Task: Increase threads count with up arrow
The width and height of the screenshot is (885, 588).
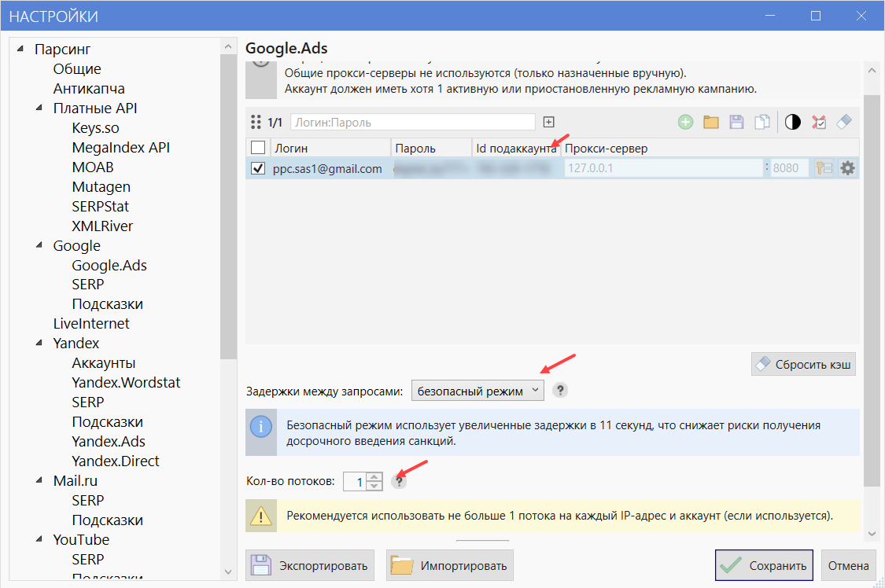Action: click(374, 477)
